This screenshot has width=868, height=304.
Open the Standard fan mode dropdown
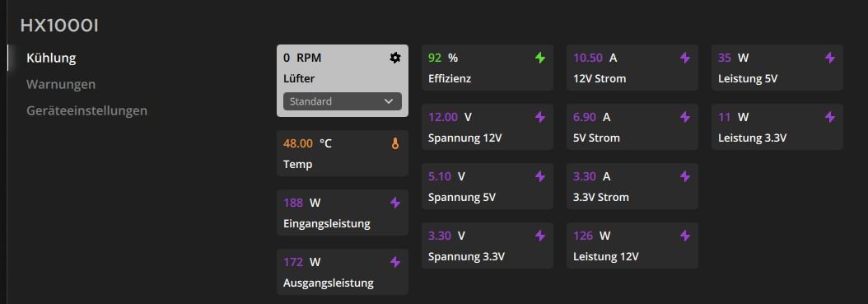point(342,101)
